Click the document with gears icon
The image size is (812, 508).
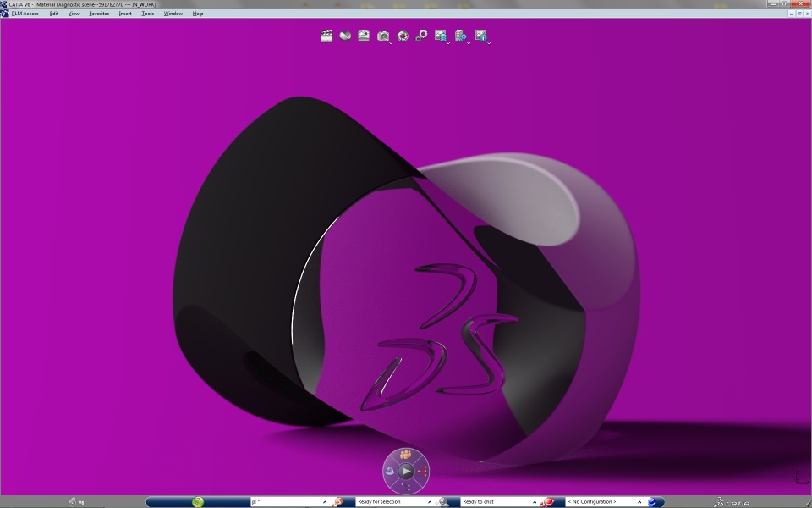pos(460,36)
